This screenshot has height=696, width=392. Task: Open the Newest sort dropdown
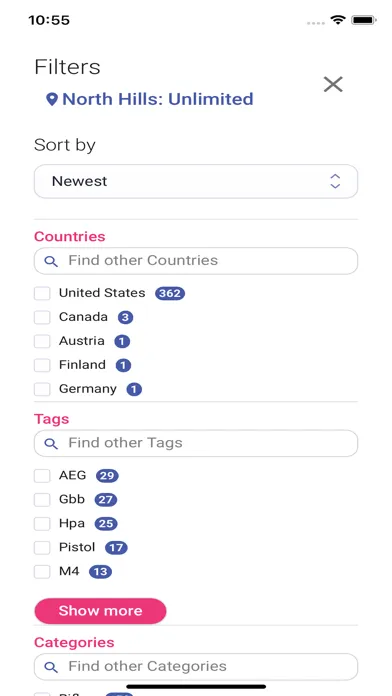coord(196,181)
